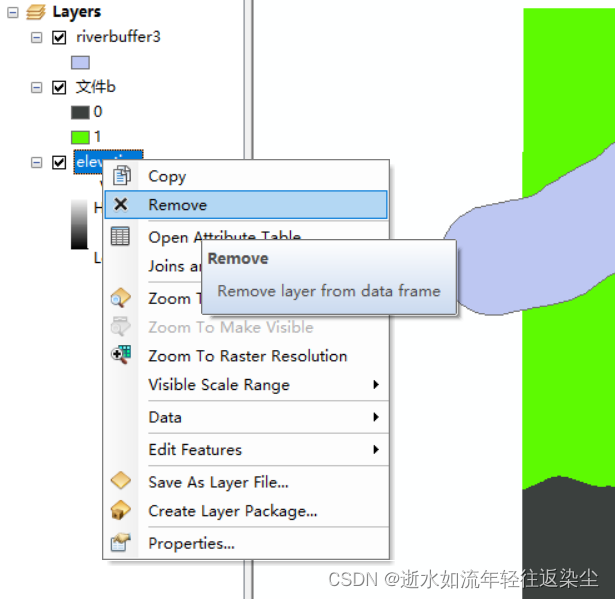
Task: Select the riverbuffer3 layer name
Action: tap(118, 37)
